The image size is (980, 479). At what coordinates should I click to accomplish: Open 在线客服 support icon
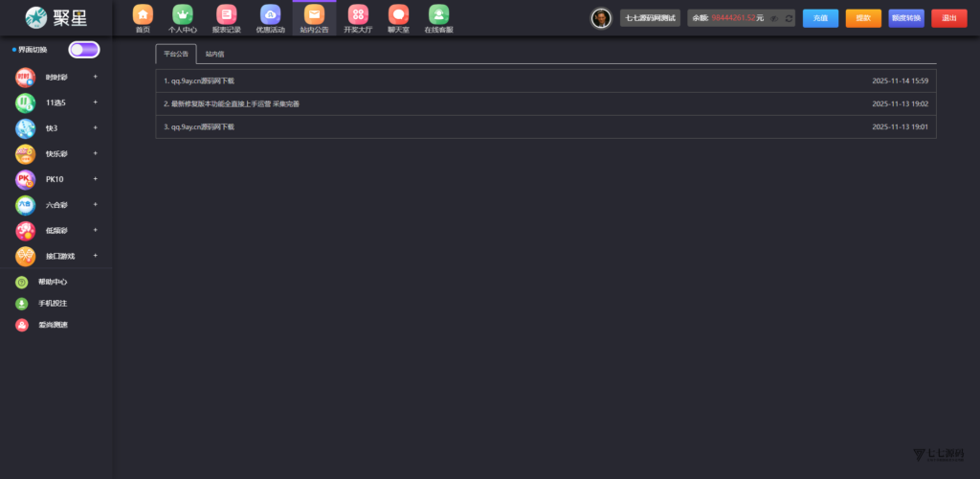tap(438, 14)
